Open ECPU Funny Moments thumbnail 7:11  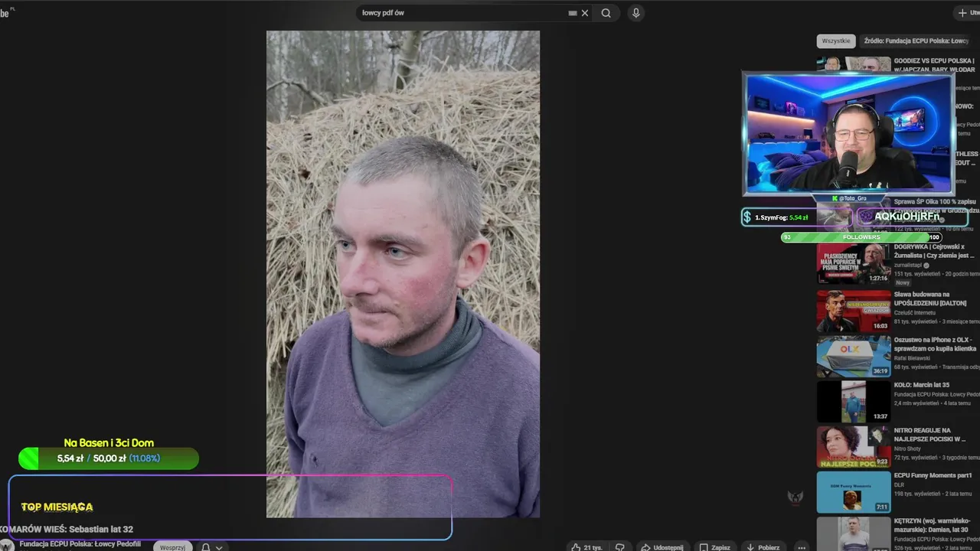click(x=854, y=492)
